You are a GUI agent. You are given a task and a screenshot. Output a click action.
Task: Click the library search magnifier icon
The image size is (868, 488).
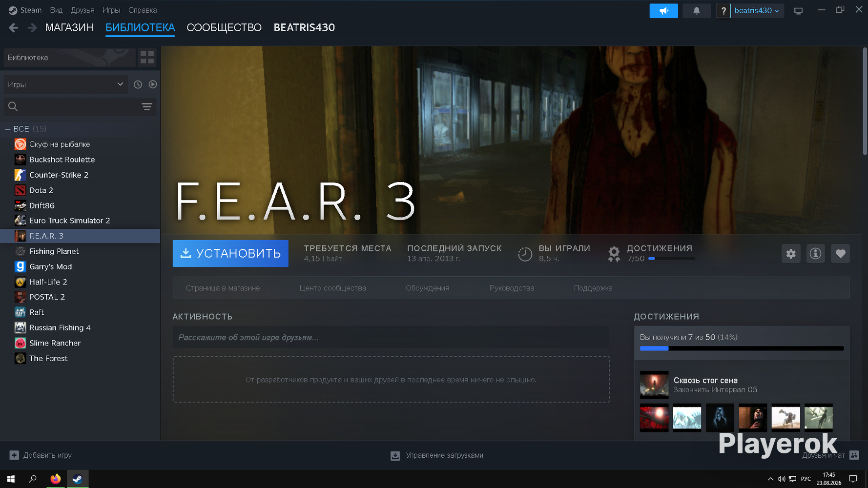point(13,106)
